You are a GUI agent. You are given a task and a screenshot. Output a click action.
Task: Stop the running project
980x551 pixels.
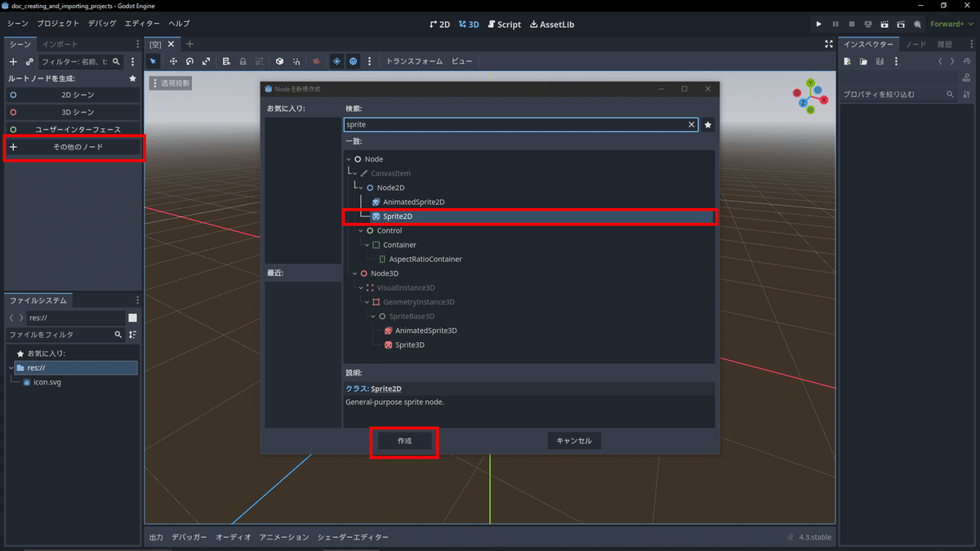coord(852,24)
